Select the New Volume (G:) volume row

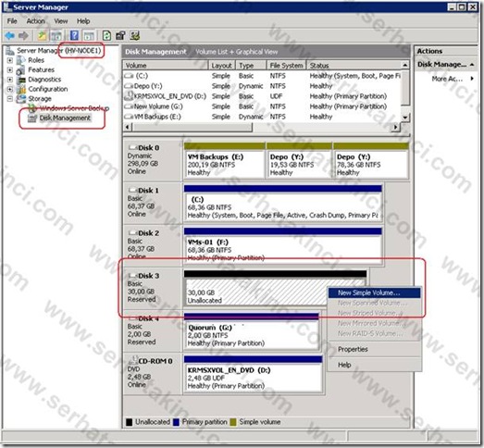(263, 106)
